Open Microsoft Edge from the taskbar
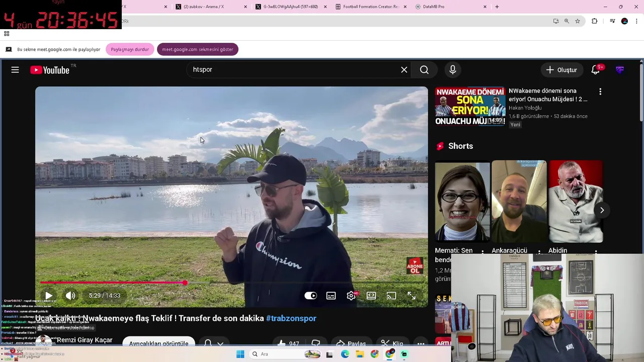Viewport: 644px width, 362px height. 345,354
